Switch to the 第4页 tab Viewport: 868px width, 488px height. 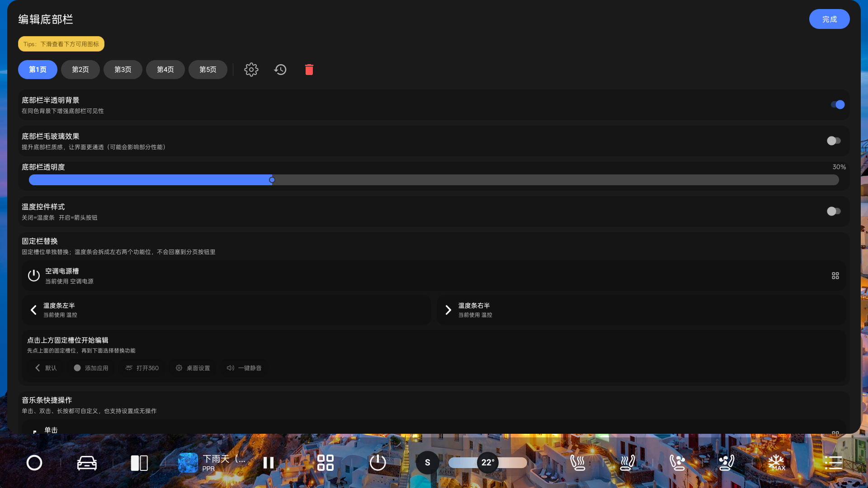coord(165,70)
